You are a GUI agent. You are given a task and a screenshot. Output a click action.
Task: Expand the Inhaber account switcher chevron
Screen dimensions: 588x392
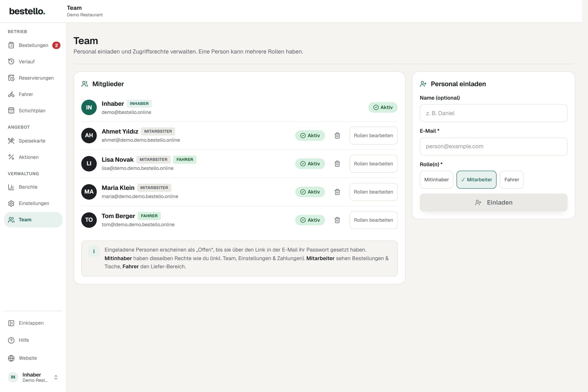tap(56, 377)
